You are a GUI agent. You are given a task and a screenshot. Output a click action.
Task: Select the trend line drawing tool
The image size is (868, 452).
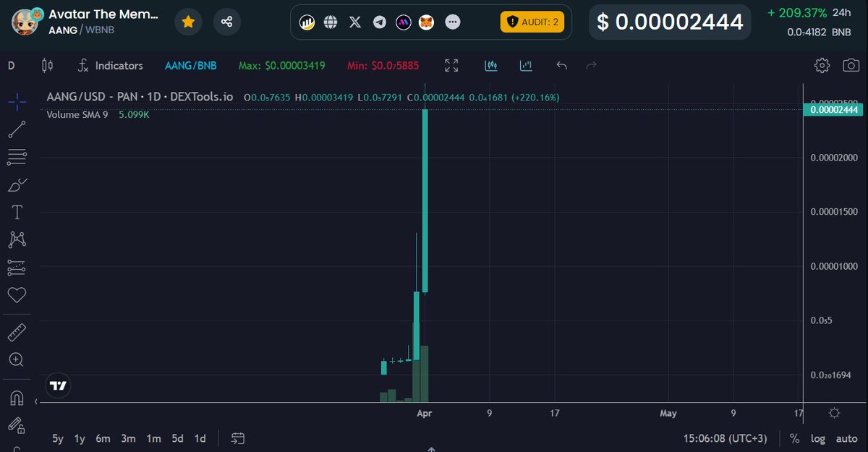point(17,129)
